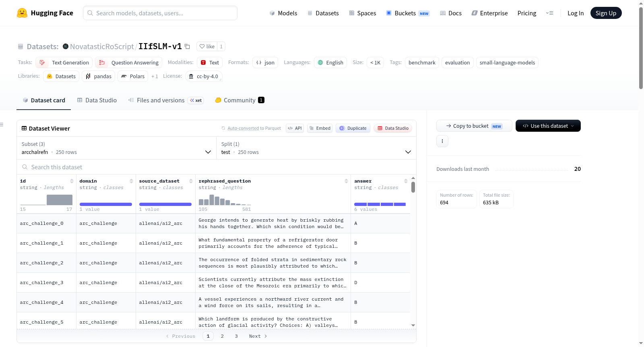The width and height of the screenshot is (644, 347).
Task: Open the Use this dataset dropdown
Action: [548, 126]
